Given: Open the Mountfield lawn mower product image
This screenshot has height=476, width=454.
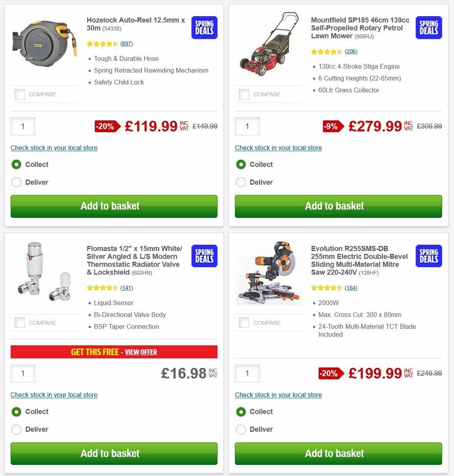Looking at the screenshot, I should (x=269, y=44).
